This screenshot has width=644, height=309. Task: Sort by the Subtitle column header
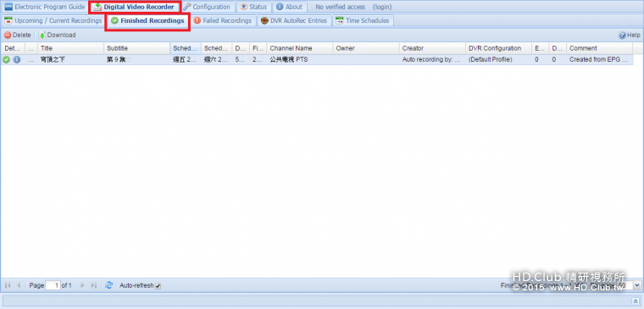click(136, 48)
